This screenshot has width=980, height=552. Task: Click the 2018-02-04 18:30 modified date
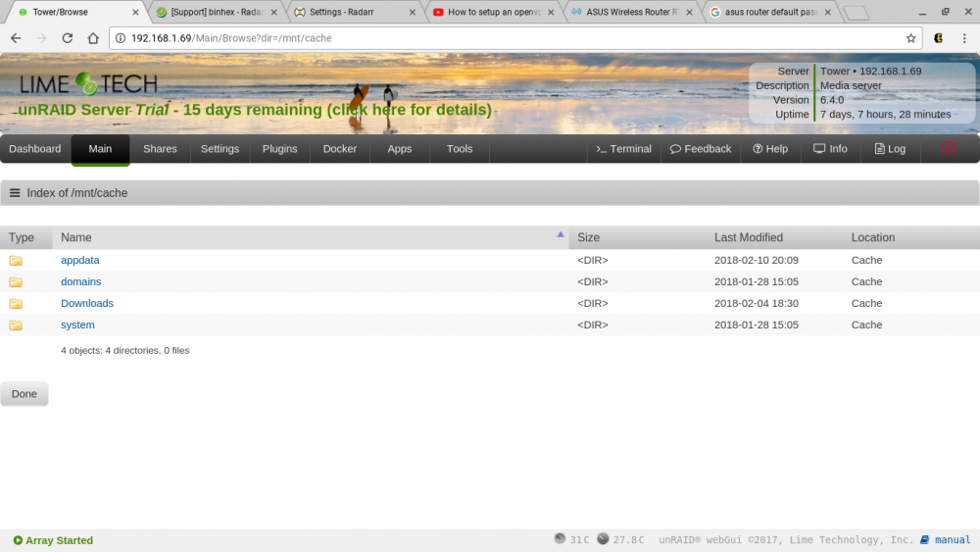click(757, 303)
